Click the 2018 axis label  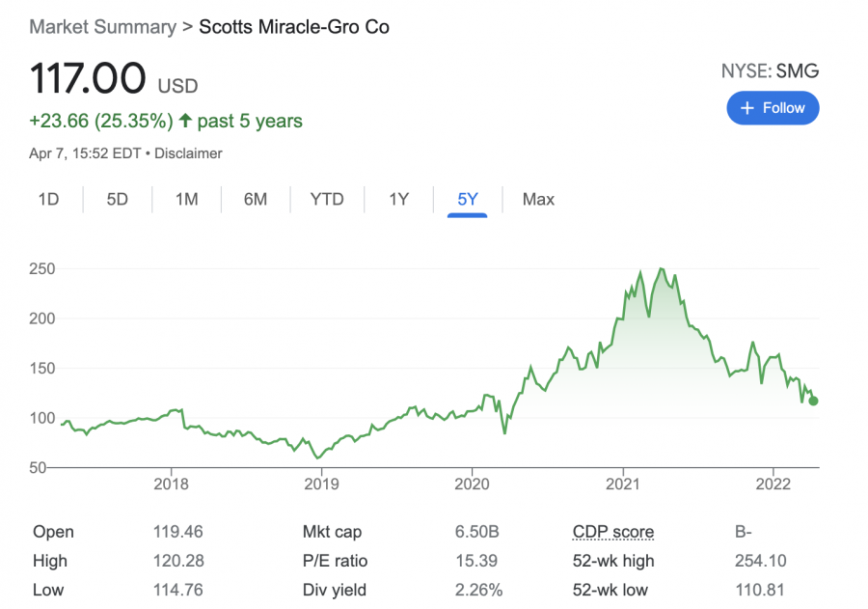click(x=171, y=484)
